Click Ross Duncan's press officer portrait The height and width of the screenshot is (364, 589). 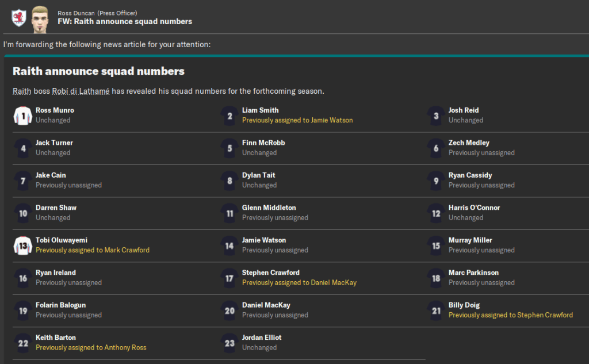pyautogui.click(x=40, y=17)
